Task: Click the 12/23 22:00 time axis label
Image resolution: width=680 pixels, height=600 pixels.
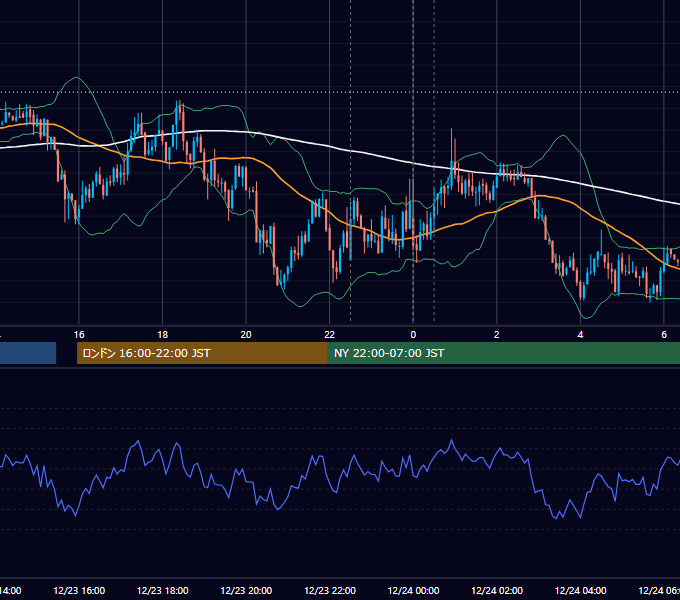Action: (330, 590)
